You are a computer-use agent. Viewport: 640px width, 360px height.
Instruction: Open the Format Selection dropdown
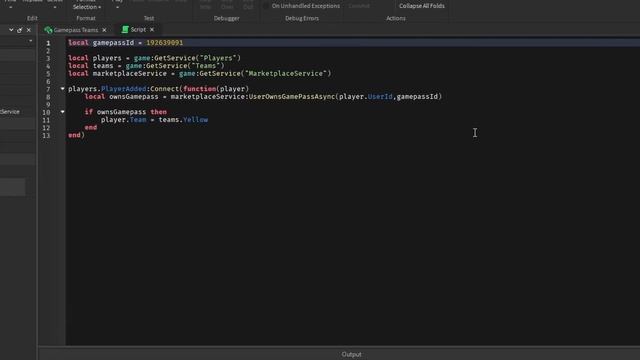point(87,7)
